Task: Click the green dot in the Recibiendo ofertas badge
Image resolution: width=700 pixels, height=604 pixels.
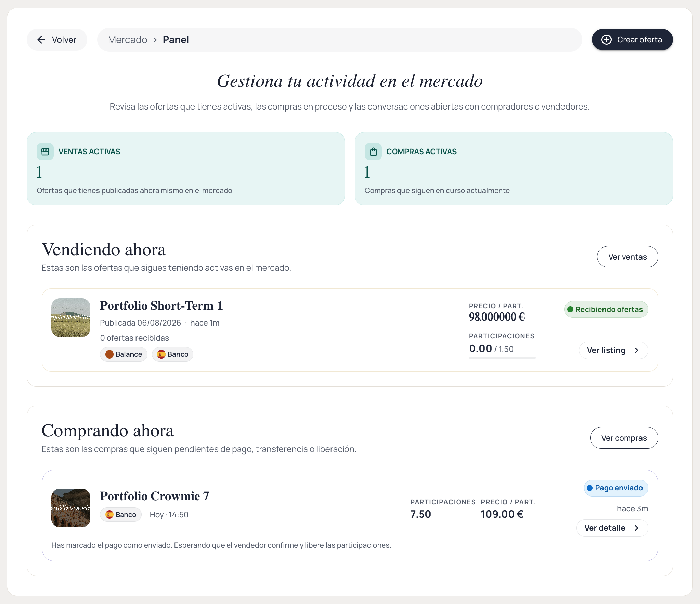Action: tap(570, 310)
